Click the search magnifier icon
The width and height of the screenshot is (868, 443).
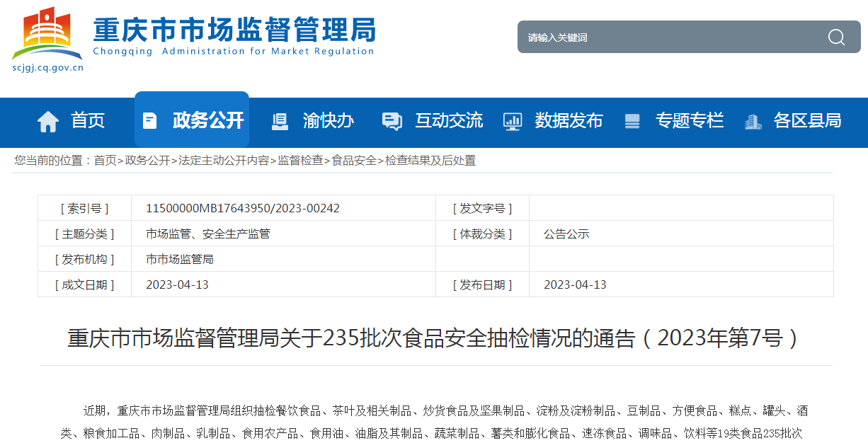coord(836,38)
